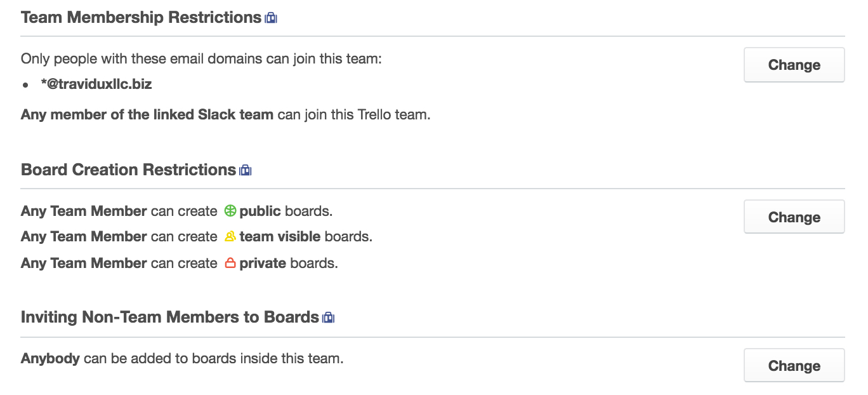Click bold 'Any Team Member' in public boards line

[84, 211]
